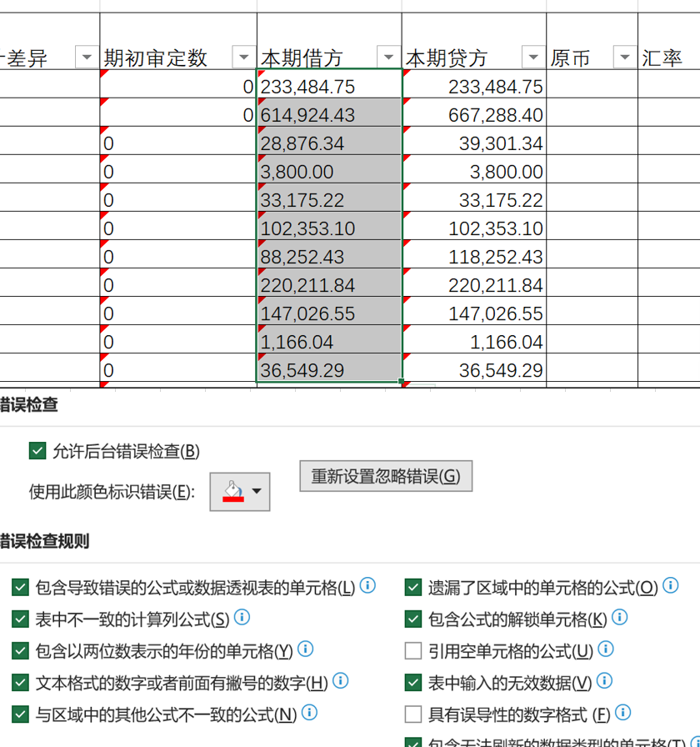Open filter dropdown for 差异 column
The width and height of the screenshot is (700, 747).
click(87, 58)
